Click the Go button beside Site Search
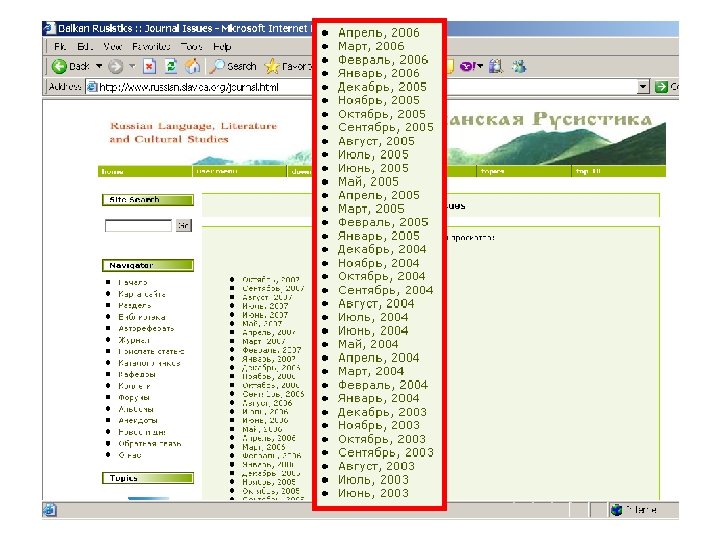720x540 pixels. pyautogui.click(x=184, y=225)
